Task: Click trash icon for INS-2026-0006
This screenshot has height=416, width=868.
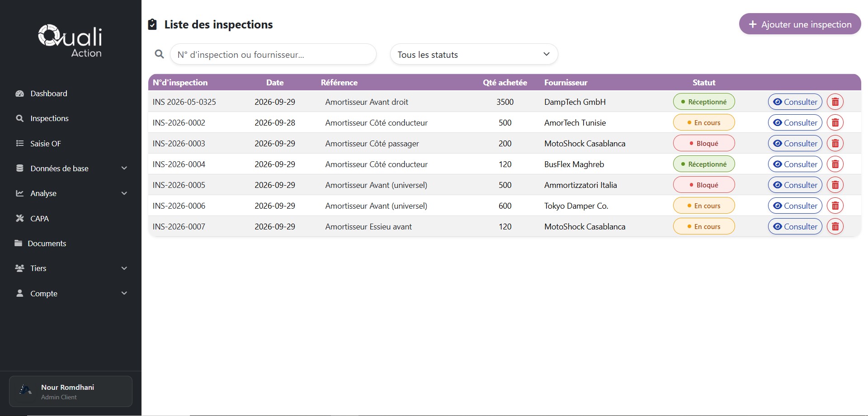Action: 835,206
